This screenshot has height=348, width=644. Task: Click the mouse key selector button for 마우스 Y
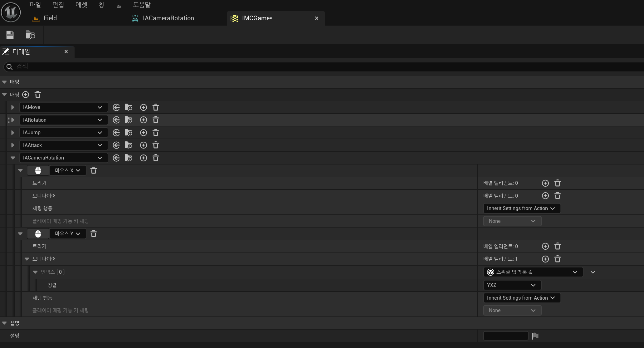click(x=38, y=234)
